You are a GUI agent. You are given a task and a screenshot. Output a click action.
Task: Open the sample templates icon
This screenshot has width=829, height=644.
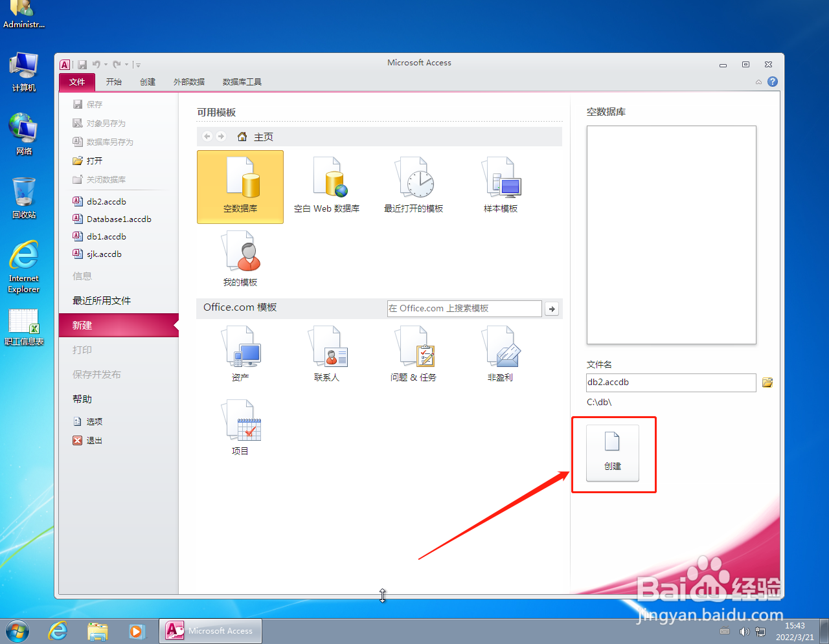tap(501, 186)
